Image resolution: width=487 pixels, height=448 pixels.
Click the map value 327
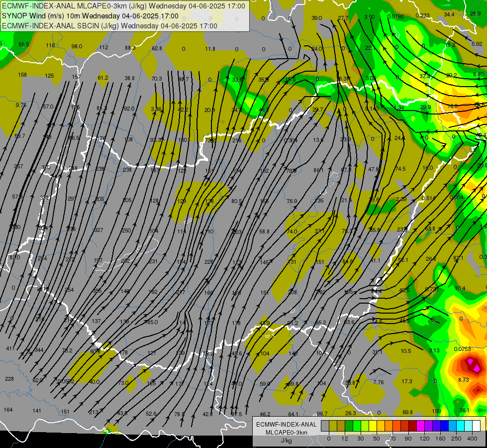pyautogui.click(x=98, y=230)
